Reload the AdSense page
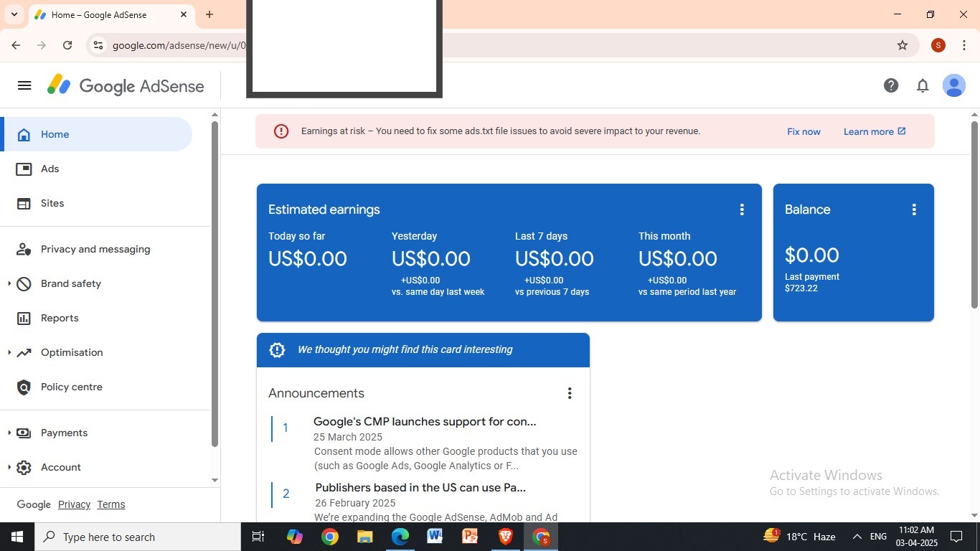Image resolution: width=980 pixels, height=551 pixels. 67,45
